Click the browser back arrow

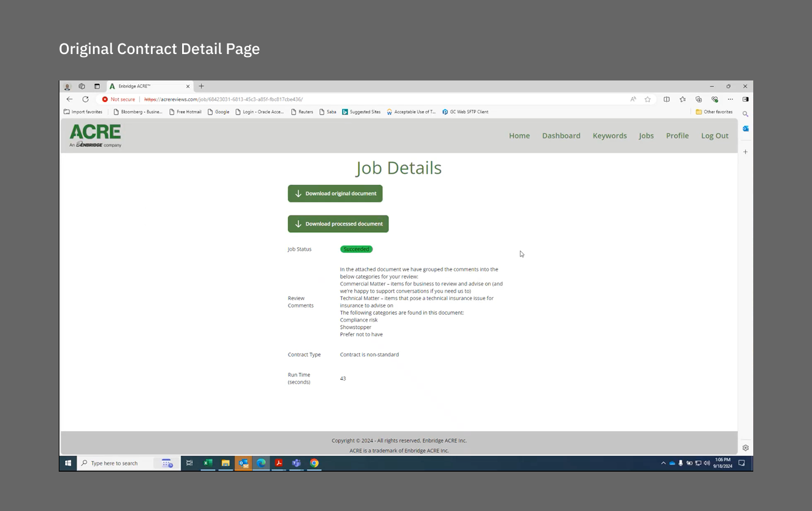pos(69,99)
